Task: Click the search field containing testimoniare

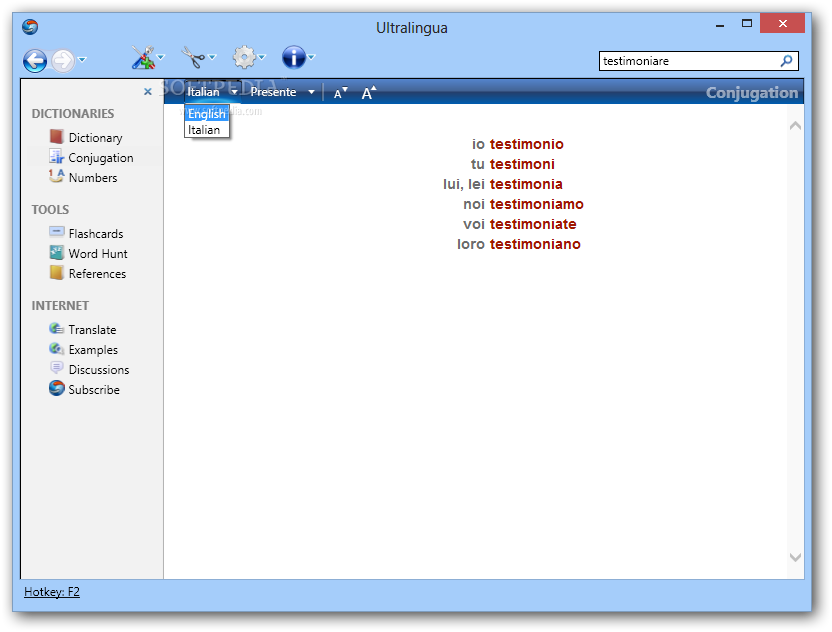Action: click(690, 61)
